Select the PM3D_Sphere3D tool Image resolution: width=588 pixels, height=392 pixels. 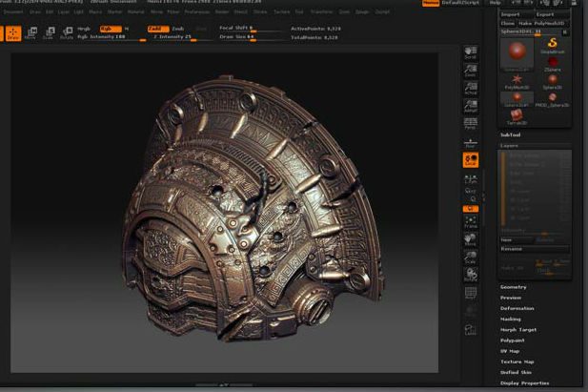[x=553, y=100]
